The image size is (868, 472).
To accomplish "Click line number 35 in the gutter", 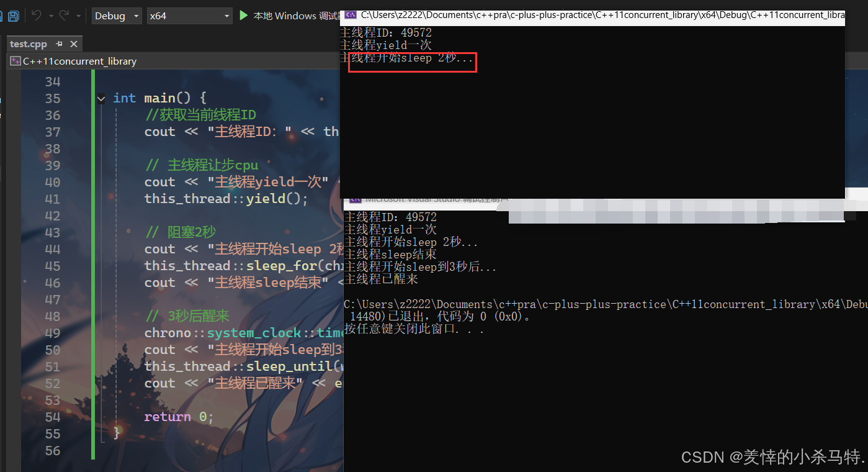I will point(53,98).
